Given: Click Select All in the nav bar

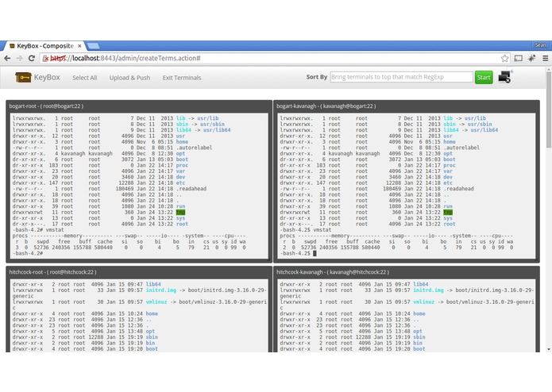Looking at the screenshot, I should point(84,78).
